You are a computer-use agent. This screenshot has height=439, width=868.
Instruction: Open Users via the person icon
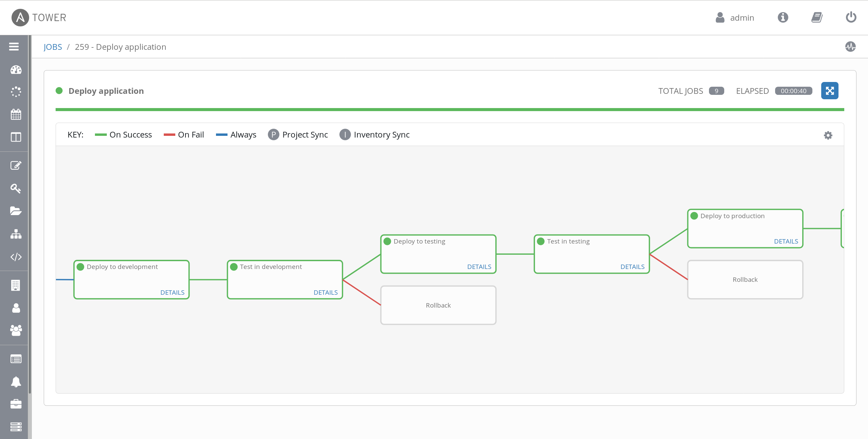coord(16,308)
